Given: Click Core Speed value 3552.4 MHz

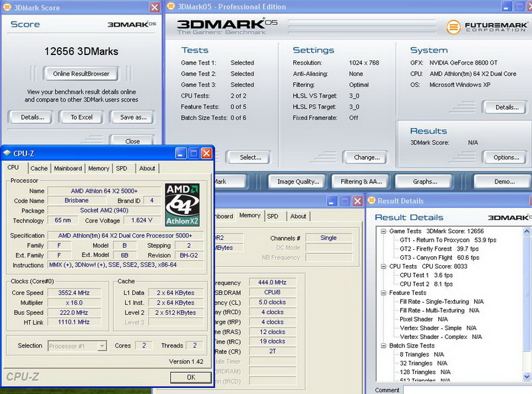Looking at the screenshot, I should 74,293.
